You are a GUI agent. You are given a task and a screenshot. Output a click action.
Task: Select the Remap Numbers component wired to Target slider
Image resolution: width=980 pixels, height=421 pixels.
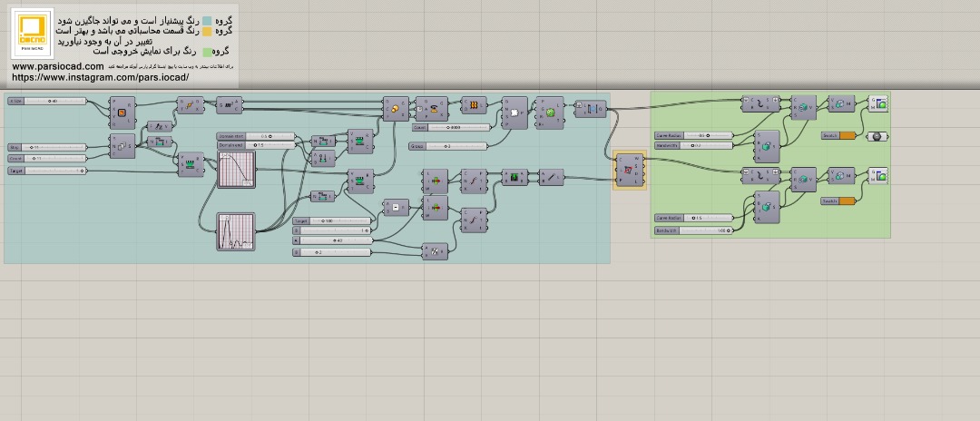coord(191,164)
